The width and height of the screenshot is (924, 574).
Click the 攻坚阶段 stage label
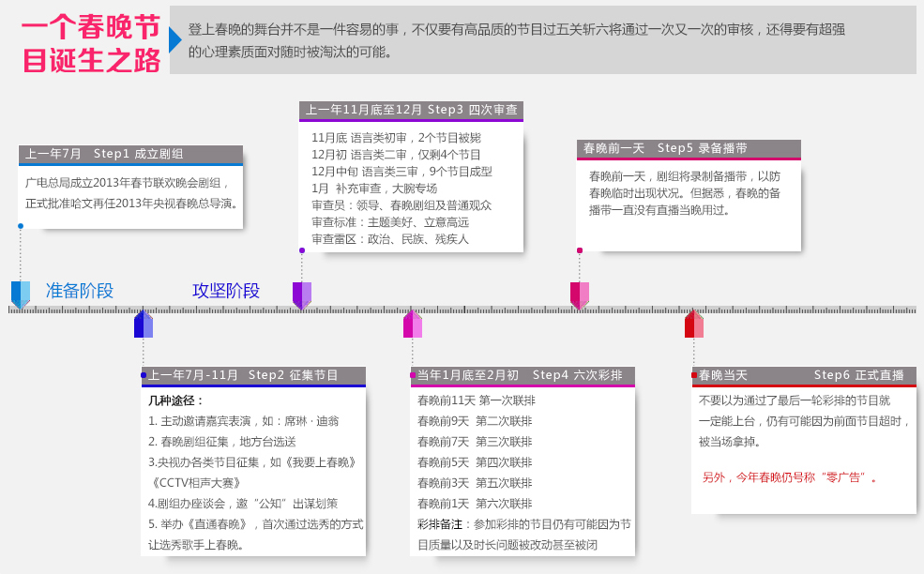click(226, 291)
